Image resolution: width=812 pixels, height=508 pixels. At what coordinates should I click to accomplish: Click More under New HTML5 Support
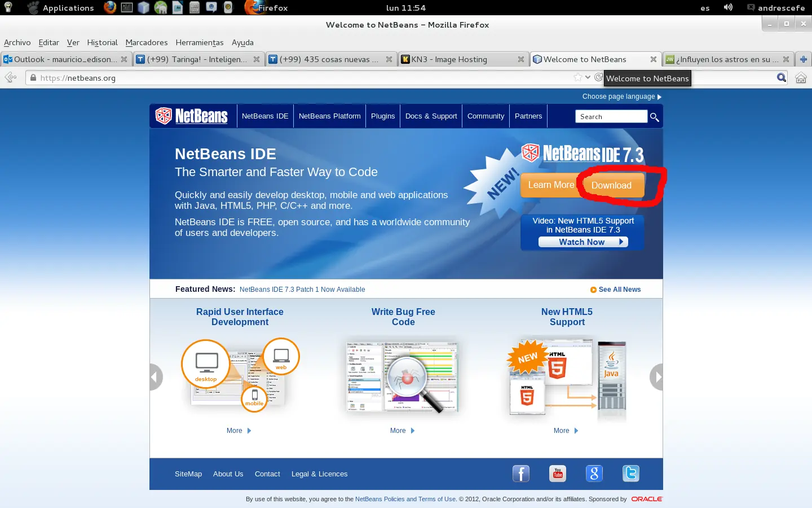[566, 431]
